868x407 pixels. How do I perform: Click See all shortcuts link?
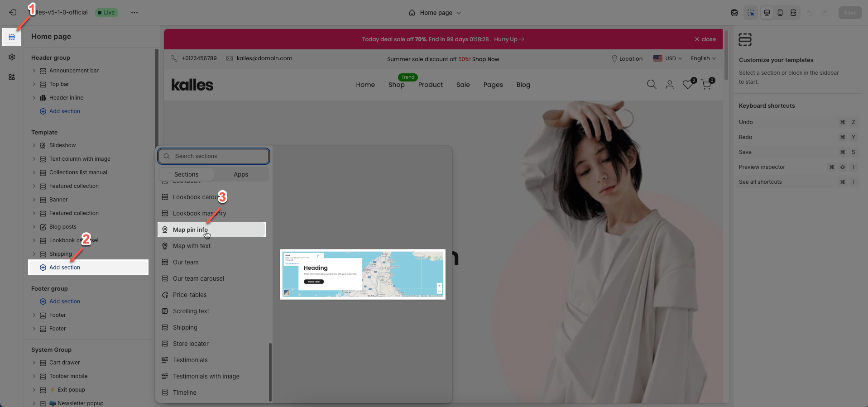(x=760, y=182)
